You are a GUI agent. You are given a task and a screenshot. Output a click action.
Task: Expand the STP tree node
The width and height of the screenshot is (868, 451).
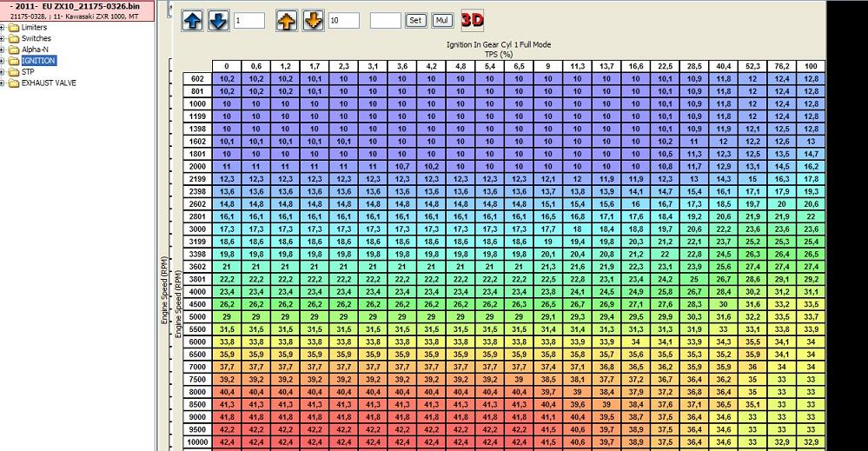coord(3,72)
